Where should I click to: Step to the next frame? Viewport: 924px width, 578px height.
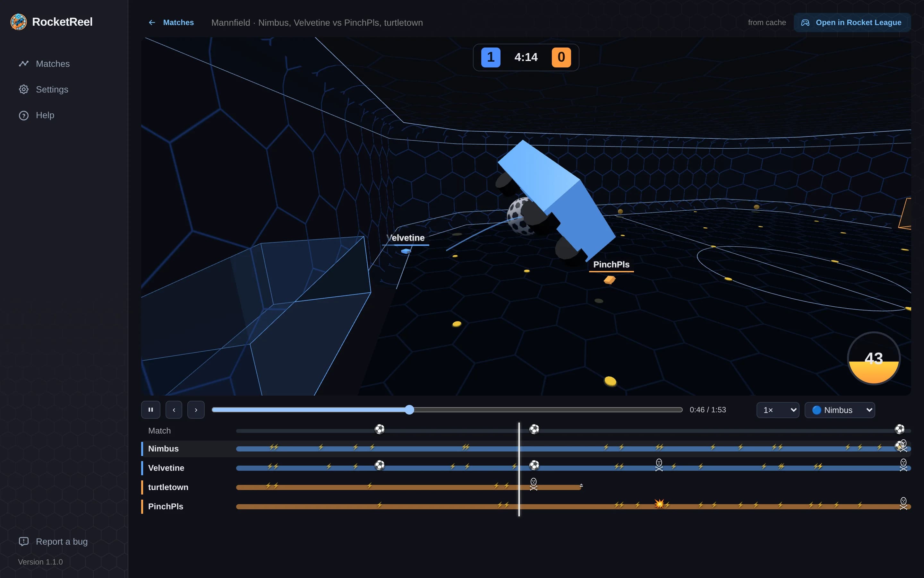[x=196, y=410]
